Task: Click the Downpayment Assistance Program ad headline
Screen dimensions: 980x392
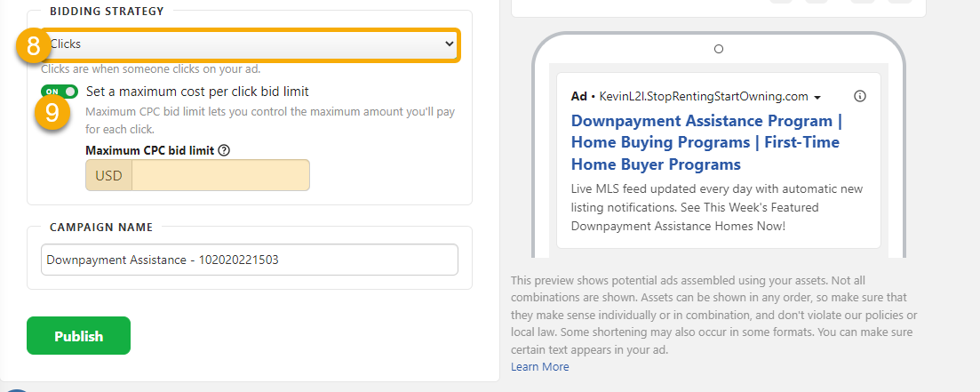Action: pos(705,142)
